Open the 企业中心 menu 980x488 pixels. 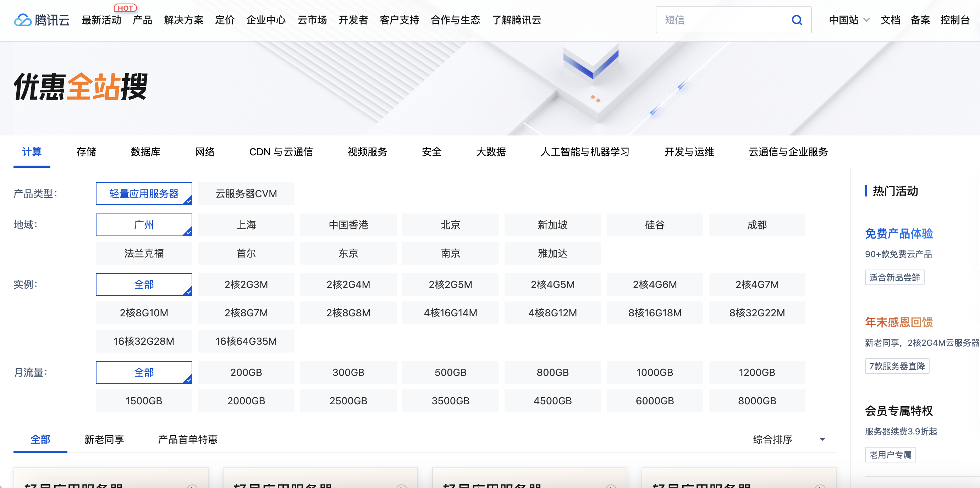266,20
